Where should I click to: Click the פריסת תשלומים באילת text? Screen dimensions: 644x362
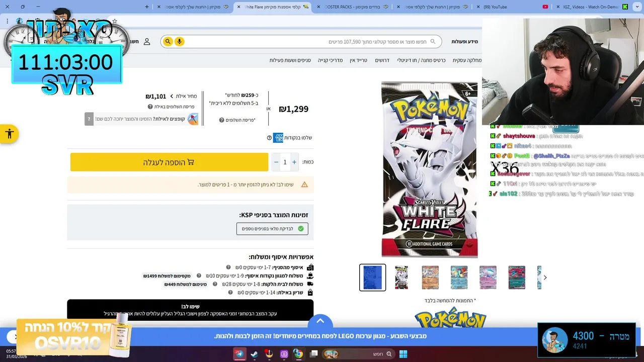point(174,107)
